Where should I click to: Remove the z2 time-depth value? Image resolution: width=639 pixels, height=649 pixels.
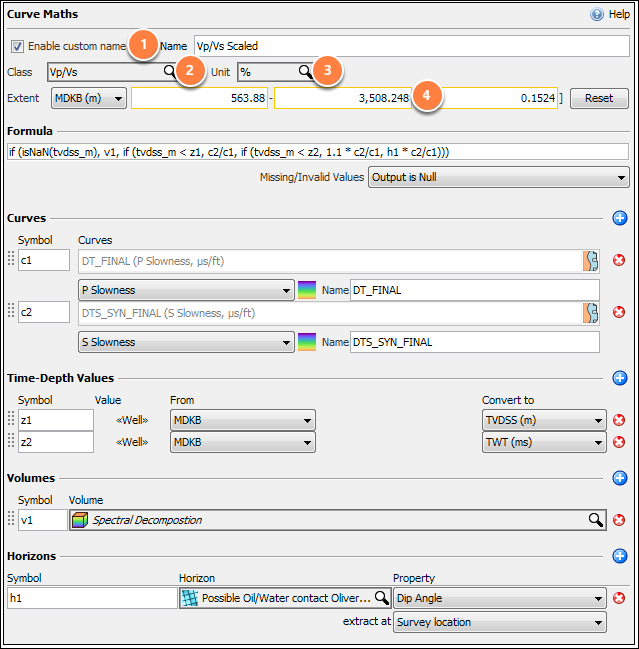coord(619,442)
